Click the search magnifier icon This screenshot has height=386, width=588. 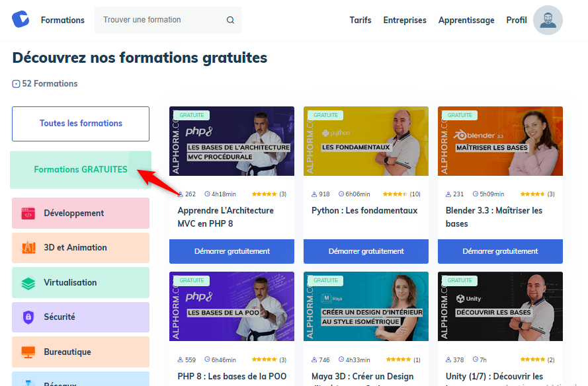point(230,20)
